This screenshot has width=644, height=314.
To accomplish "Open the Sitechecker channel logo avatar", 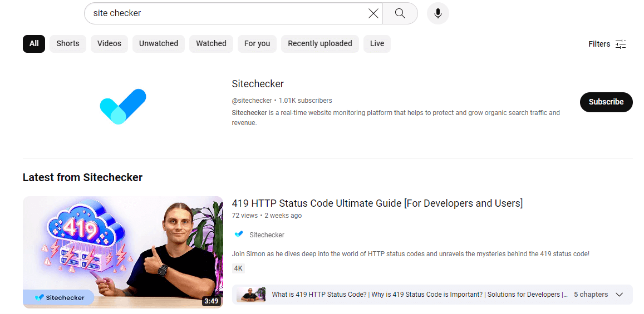I will (x=123, y=106).
